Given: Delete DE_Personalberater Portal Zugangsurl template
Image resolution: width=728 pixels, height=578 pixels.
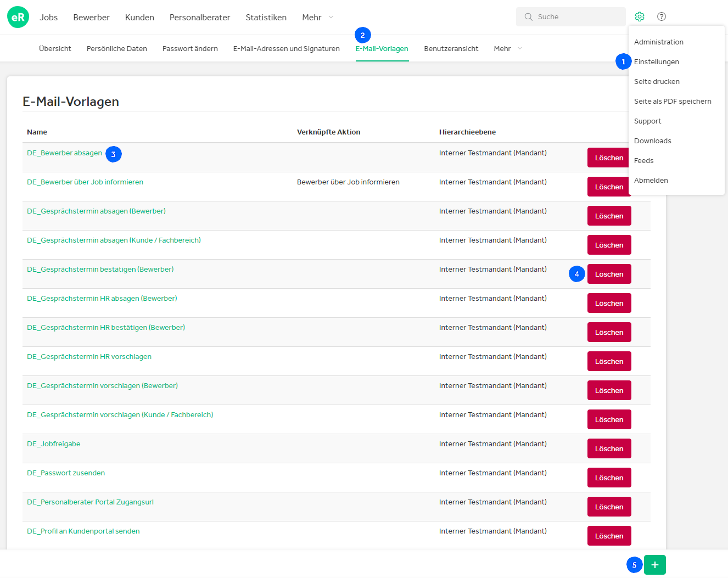Looking at the screenshot, I should [609, 507].
